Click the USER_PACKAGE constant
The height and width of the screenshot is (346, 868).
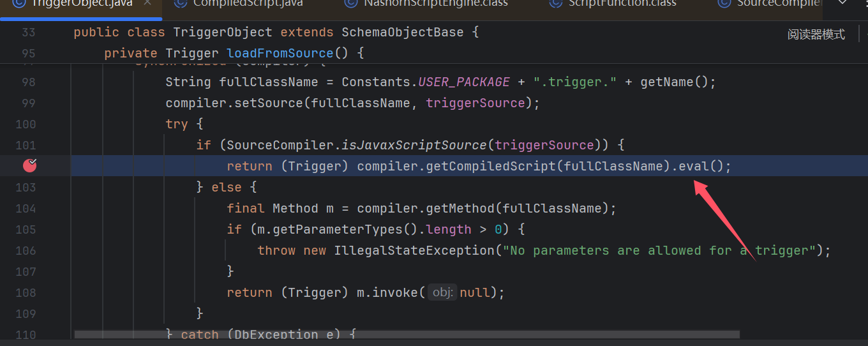(x=464, y=82)
